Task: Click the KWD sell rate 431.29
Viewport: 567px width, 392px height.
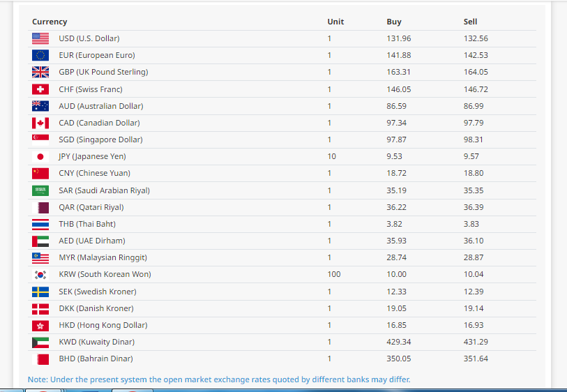Action: point(476,342)
